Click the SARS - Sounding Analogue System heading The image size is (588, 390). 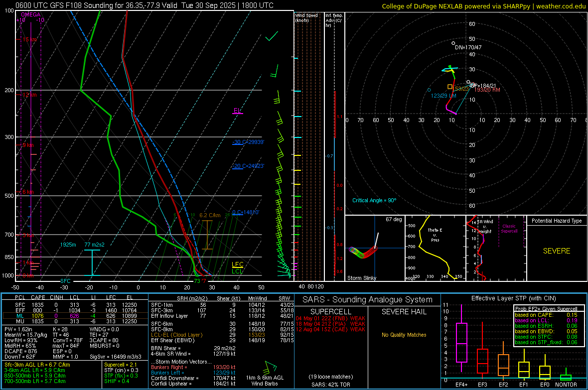(368, 300)
